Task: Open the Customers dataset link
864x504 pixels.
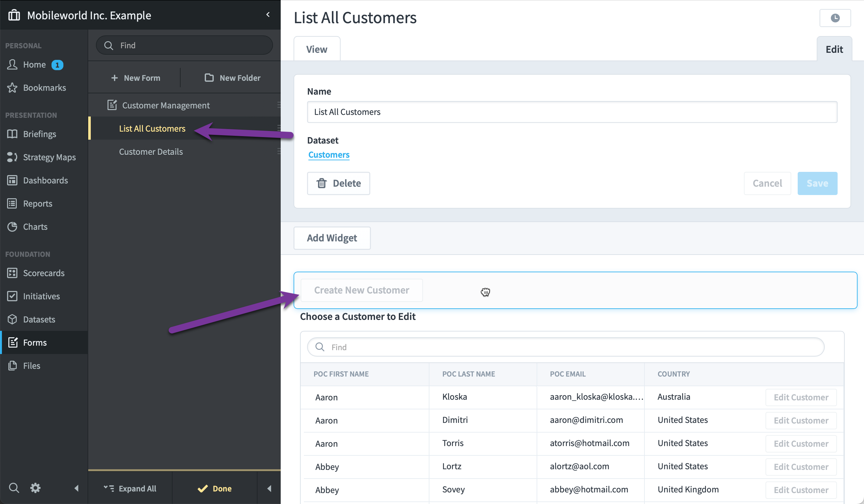Action: point(329,154)
